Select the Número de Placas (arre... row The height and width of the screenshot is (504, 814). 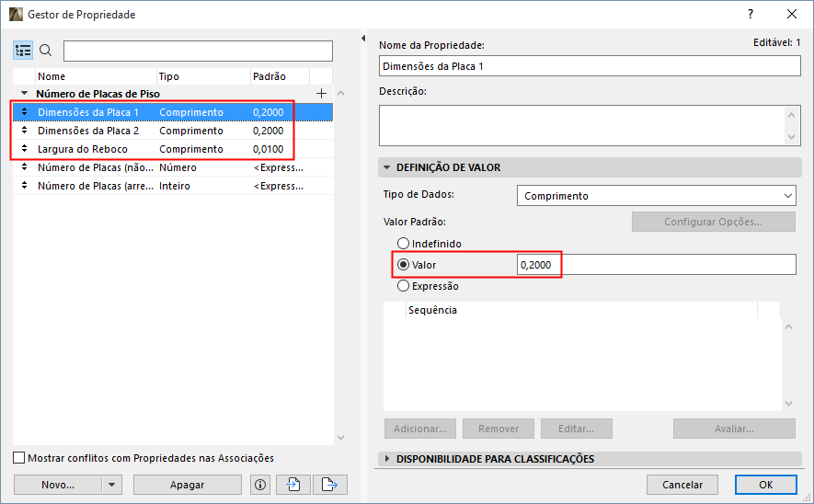(172, 185)
